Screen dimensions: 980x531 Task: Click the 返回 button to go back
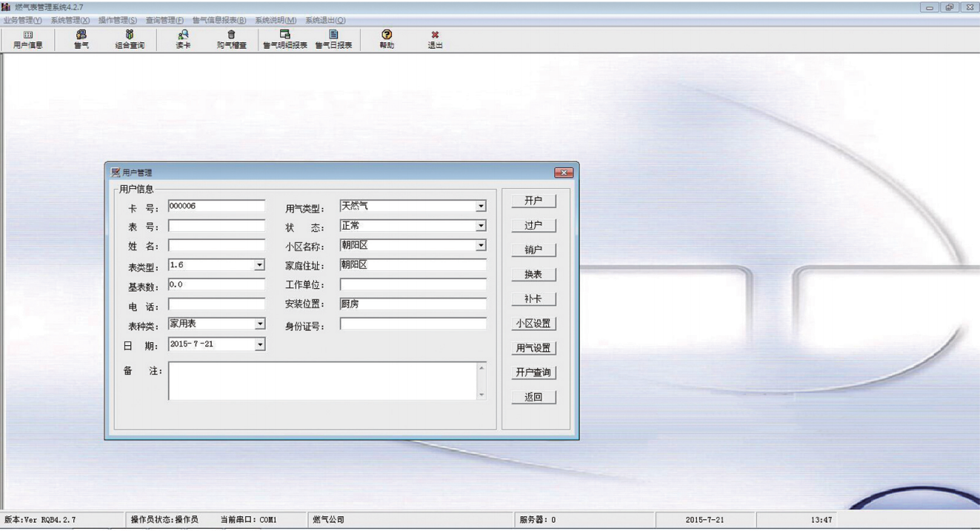(x=534, y=396)
